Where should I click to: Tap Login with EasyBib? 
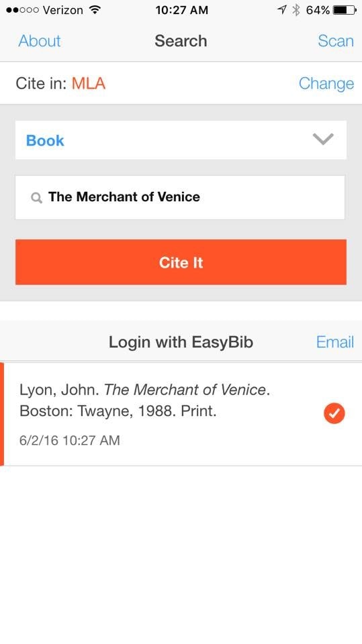coord(181,341)
